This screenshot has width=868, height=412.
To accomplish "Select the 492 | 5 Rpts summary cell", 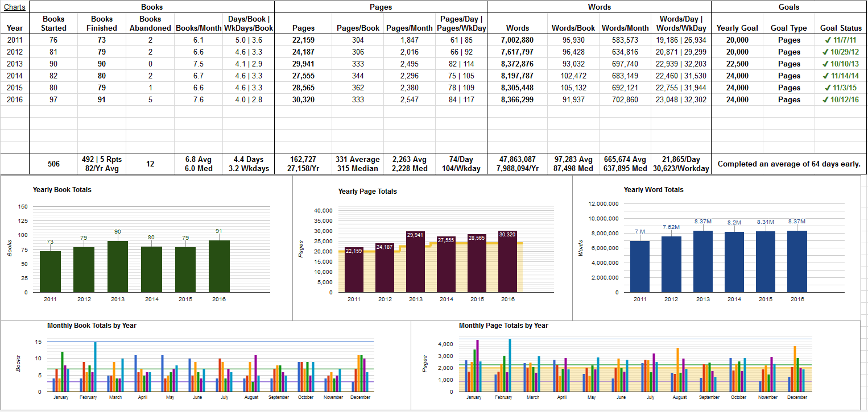I will (102, 164).
